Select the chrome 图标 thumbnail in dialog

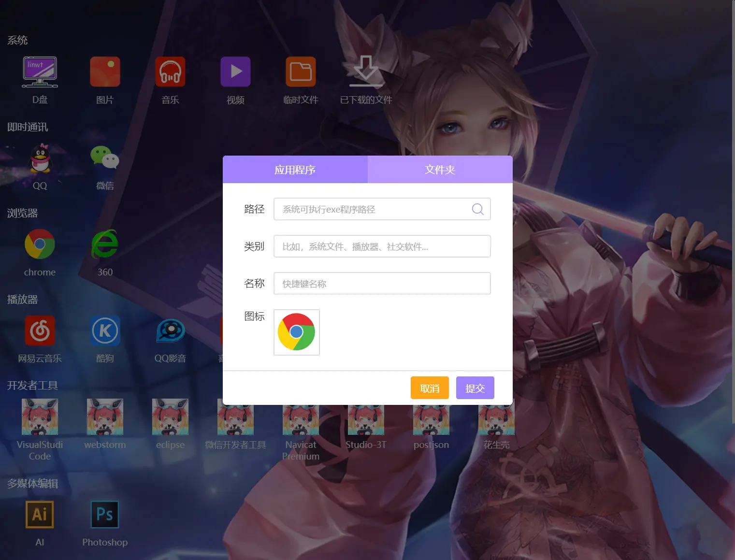tap(297, 332)
